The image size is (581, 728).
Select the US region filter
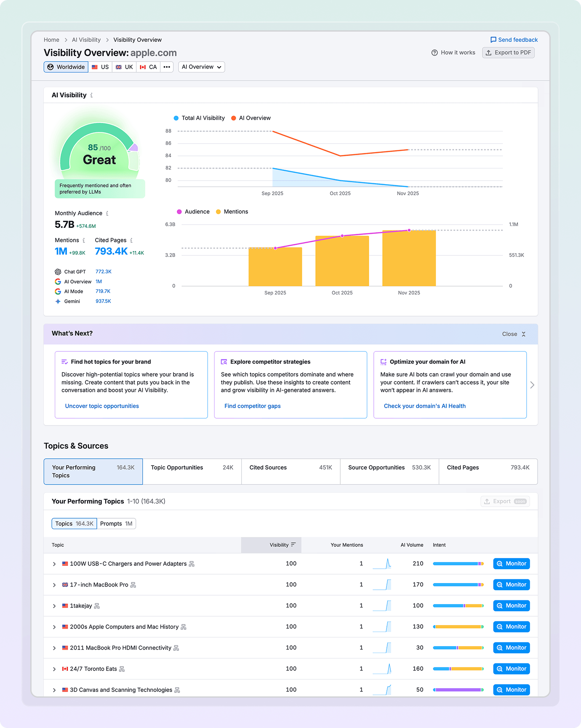pos(100,67)
